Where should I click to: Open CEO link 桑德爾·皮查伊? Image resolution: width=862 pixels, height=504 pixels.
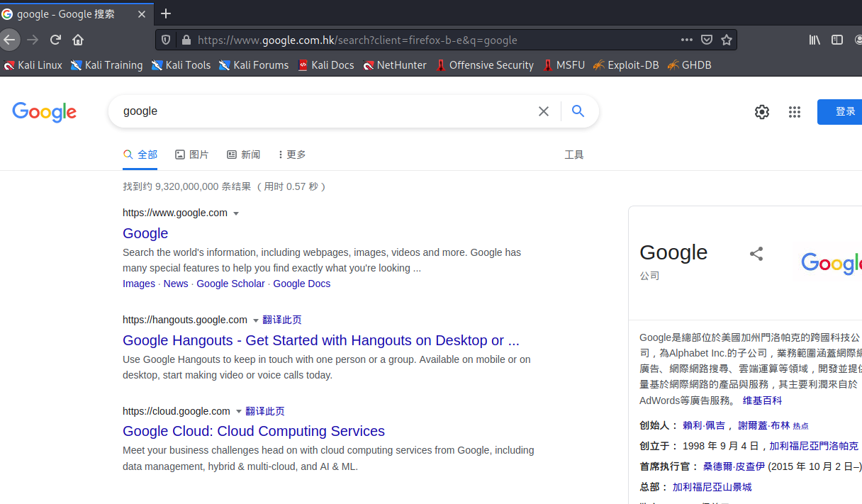[734, 466]
